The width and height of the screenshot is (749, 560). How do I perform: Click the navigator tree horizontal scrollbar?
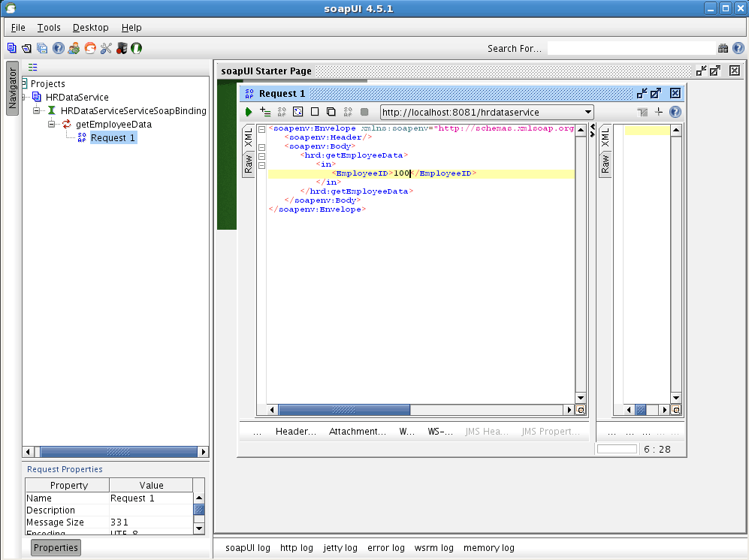[x=119, y=452]
